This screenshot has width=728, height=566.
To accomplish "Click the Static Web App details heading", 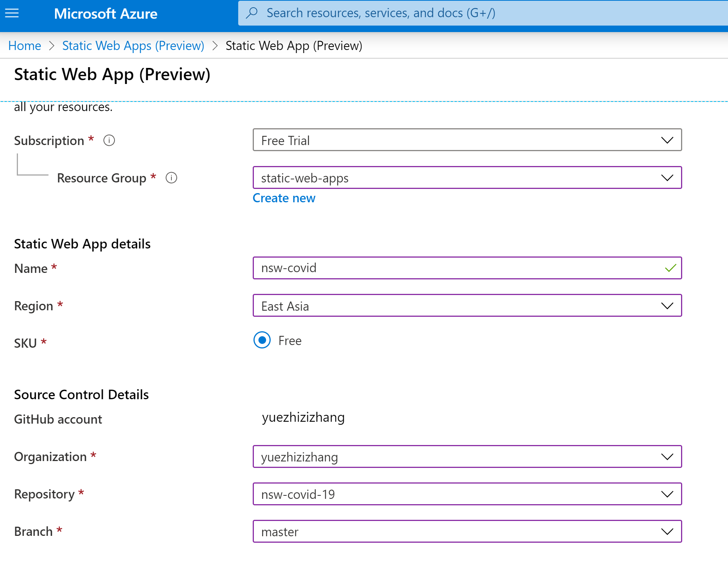I will (82, 244).
